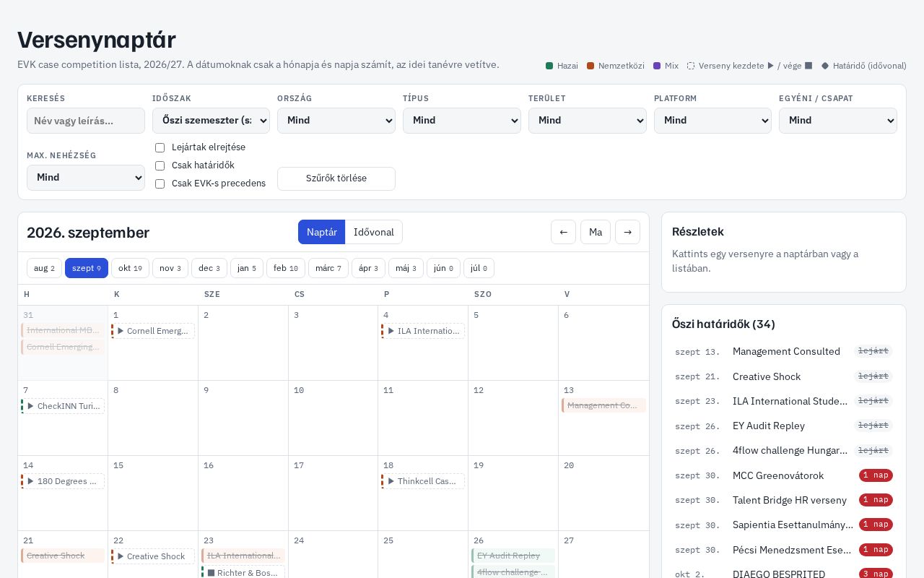The width and height of the screenshot is (924, 578).
Task: Expand the Időszak dropdown
Action: click(x=211, y=121)
